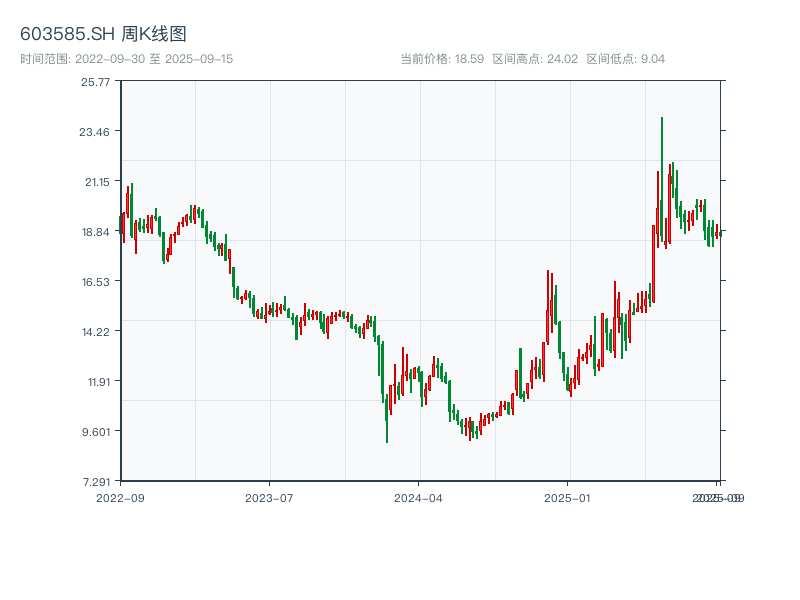Image resolution: width=800 pixels, height=600 pixels.
Task: Click the 14.22 y-axis price label
Action: (96, 332)
